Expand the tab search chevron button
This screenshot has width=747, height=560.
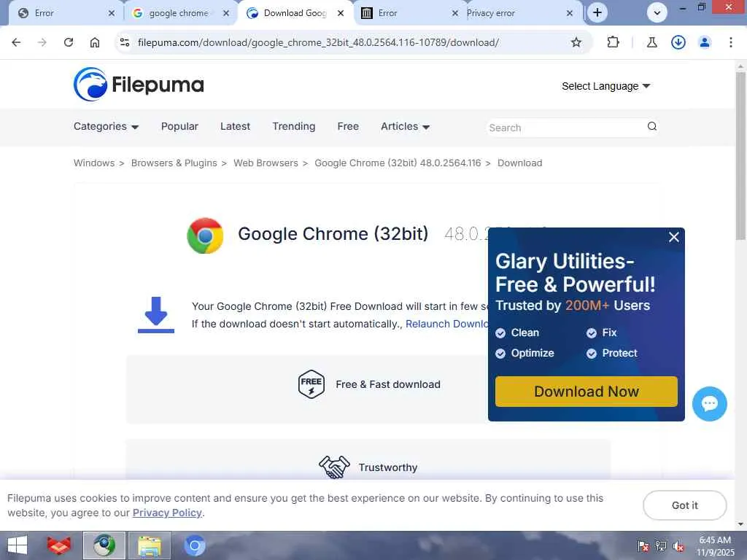point(657,13)
